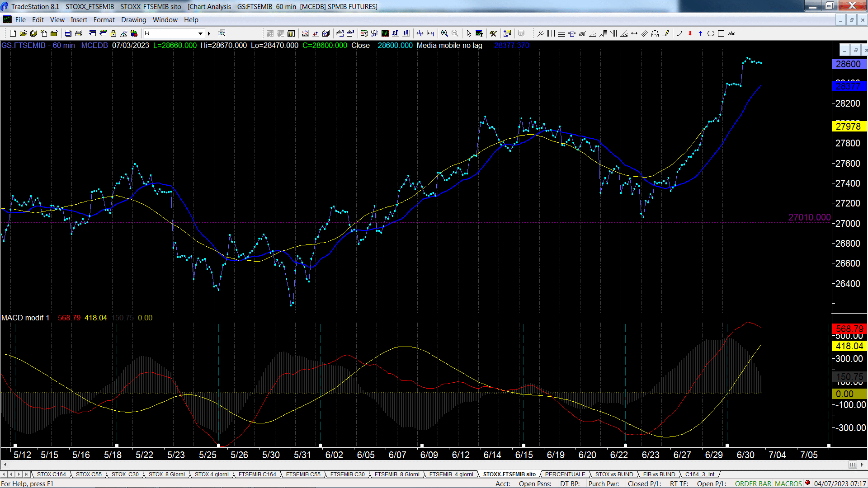Click the go arrow beside the symbol box
This screenshot has height=488, width=868.
(209, 33)
